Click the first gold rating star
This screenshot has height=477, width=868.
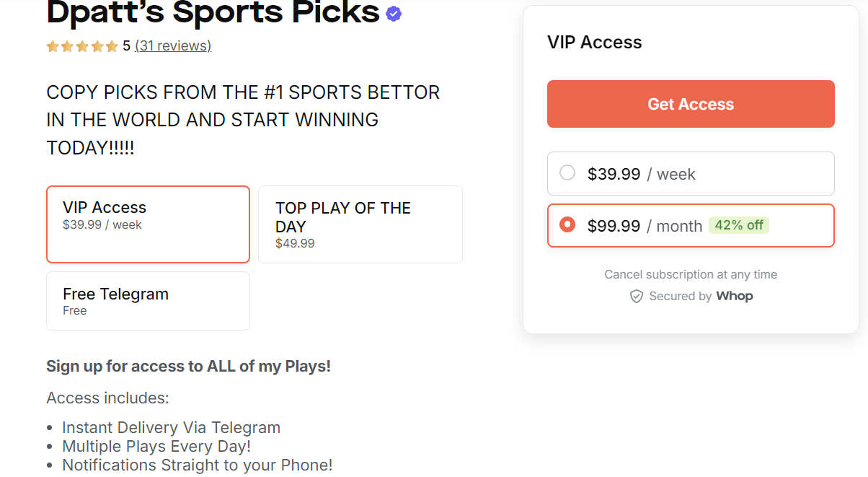[x=53, y=47]
